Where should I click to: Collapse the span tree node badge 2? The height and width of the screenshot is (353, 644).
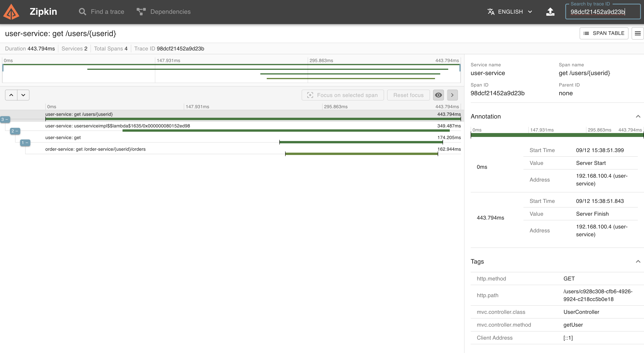click(15, 131)
